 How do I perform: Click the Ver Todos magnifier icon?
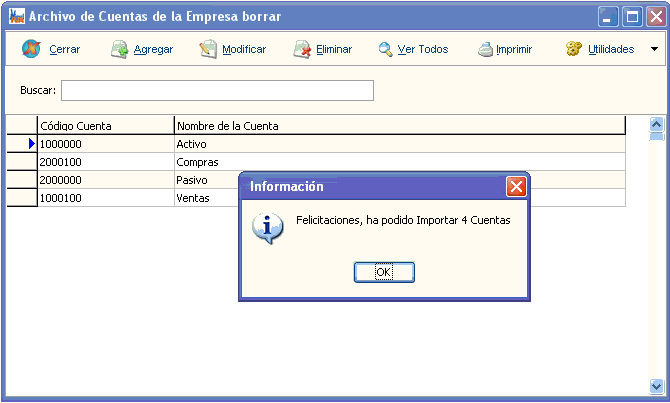(x=385, y=49)
